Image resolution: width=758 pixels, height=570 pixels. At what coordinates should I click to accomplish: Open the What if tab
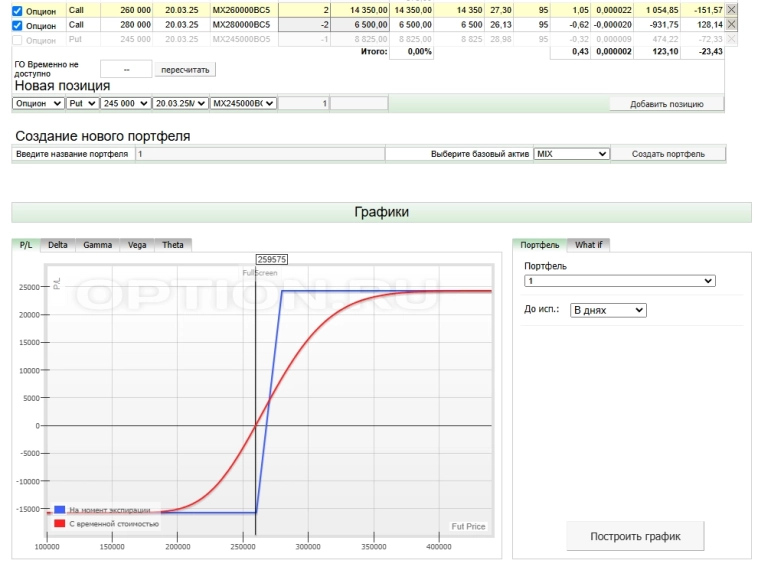click(x=588, y=244)
